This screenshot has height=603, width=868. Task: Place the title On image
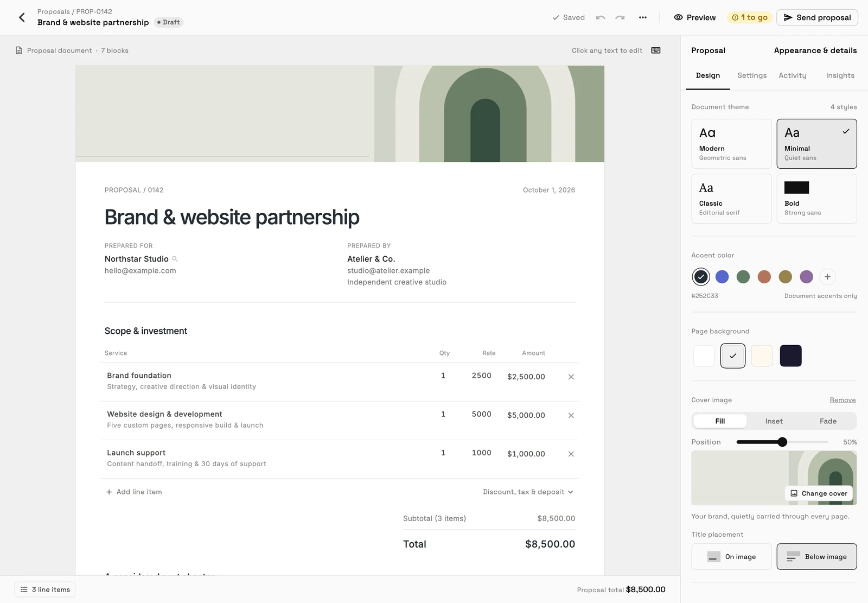pyautogui.click(x=731, y=557)
